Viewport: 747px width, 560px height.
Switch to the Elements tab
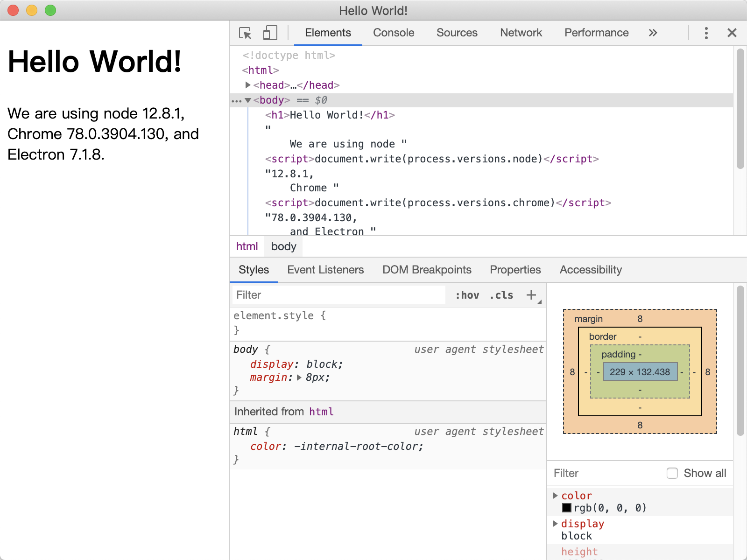click(x=328, y=33)
